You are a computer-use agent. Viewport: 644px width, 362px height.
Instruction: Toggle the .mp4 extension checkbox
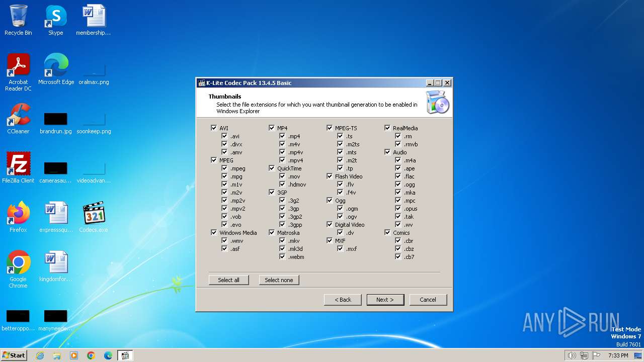[282, 136]
